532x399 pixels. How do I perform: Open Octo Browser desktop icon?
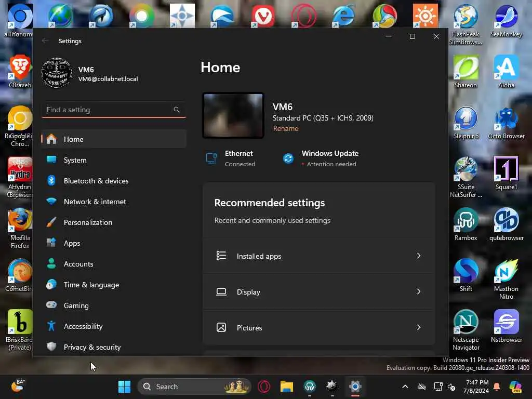[506, 123]
